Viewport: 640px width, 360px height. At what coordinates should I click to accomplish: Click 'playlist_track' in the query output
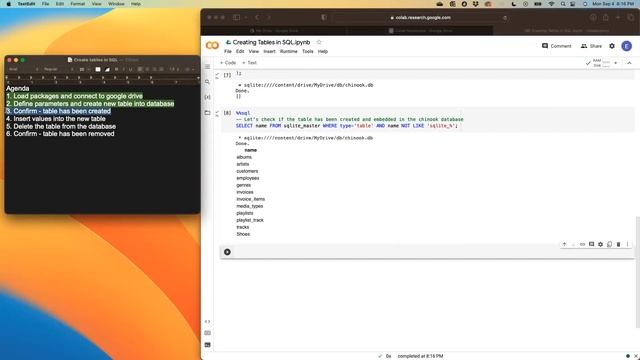250,220
